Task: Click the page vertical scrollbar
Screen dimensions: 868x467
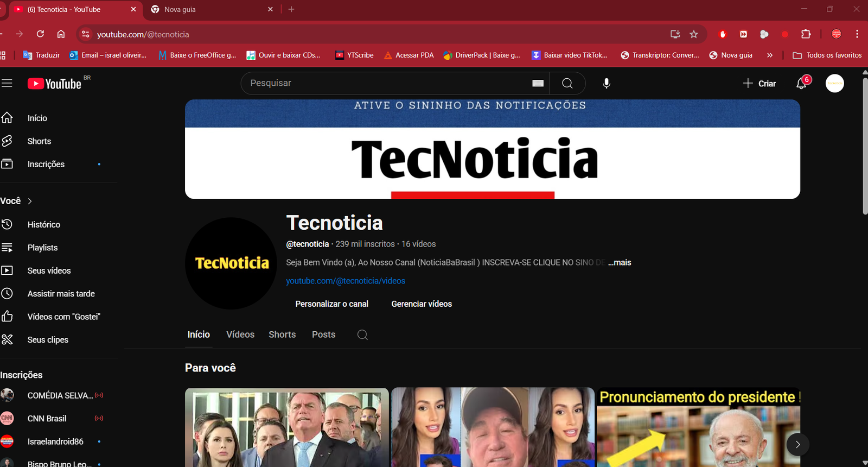Action: [865, 147]
